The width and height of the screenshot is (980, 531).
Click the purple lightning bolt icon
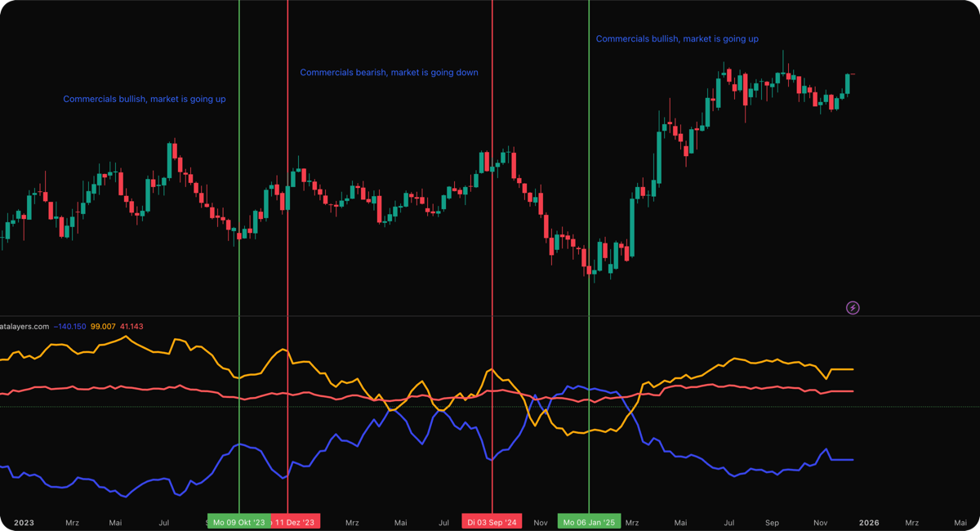(853, 307)
